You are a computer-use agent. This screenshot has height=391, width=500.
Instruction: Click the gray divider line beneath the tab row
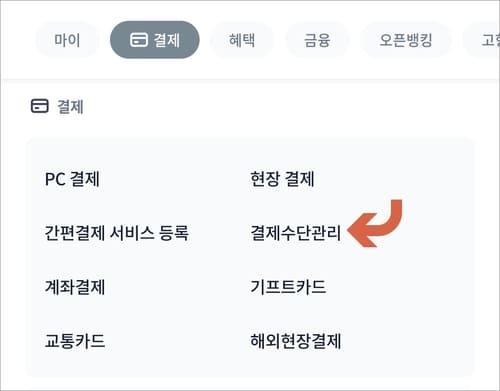pos(250,80)
